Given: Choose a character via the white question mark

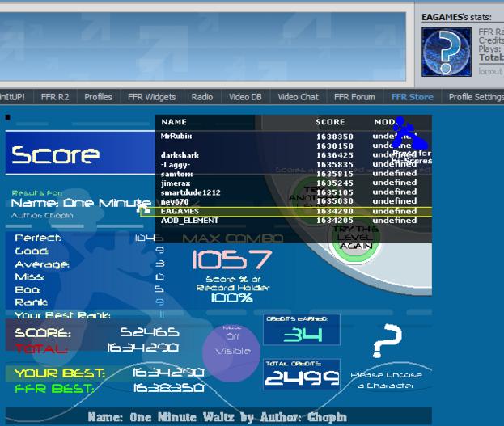Looking at the screenshot, I should click(387, 340).
